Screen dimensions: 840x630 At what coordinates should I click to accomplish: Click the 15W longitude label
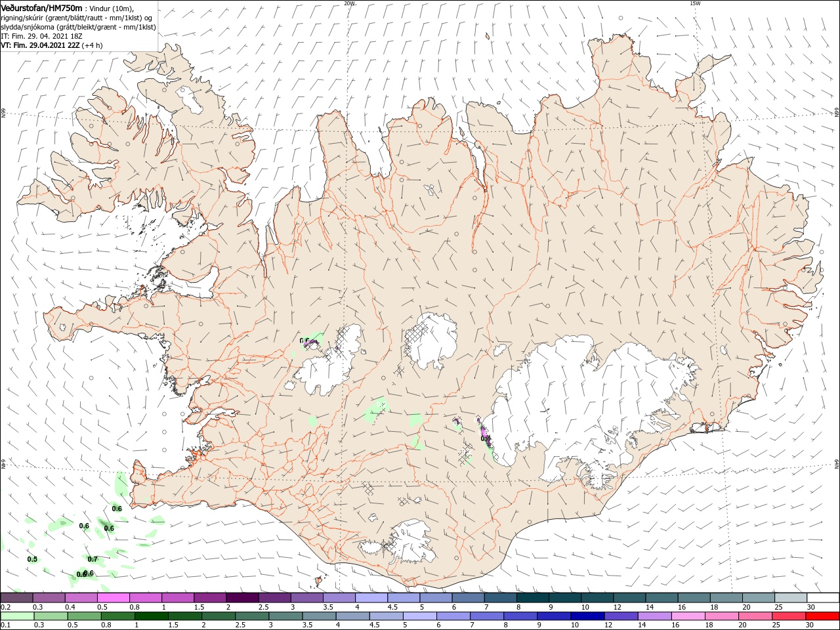click(695, 3)
